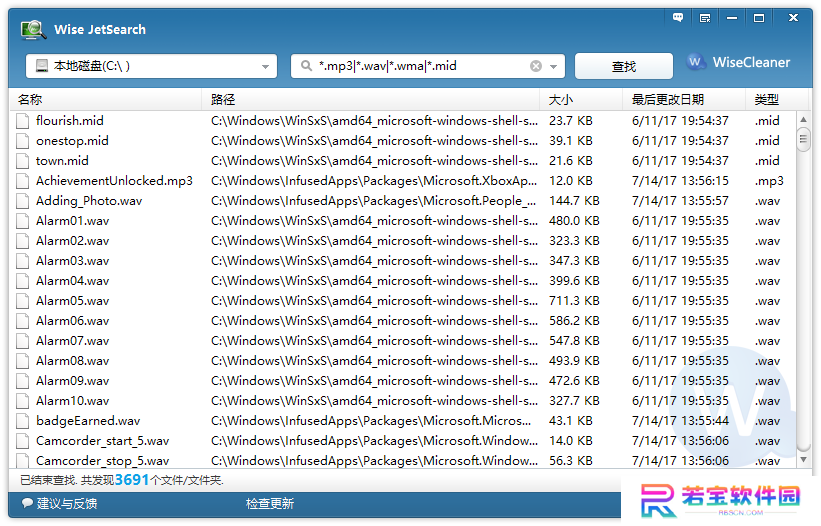Click the file icon of Alarm05.wav
Image resolution: width=821 pixels, height=526 pixels.
[x=22, y=301]
